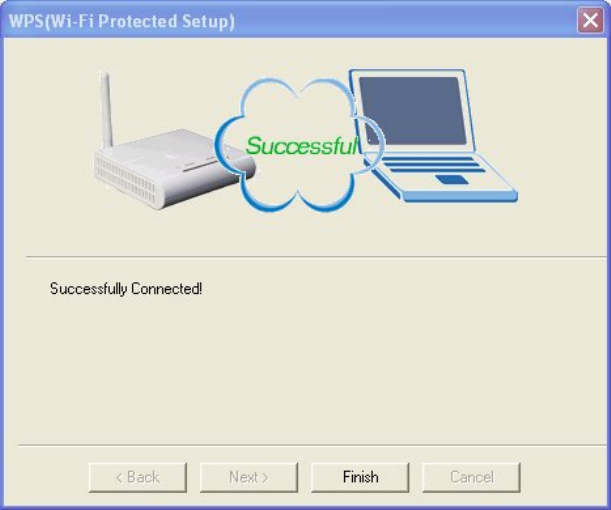Click the disabled Next button
This screenshot has height=510, width=611.
pyautogui.click(x=249, y=477)
